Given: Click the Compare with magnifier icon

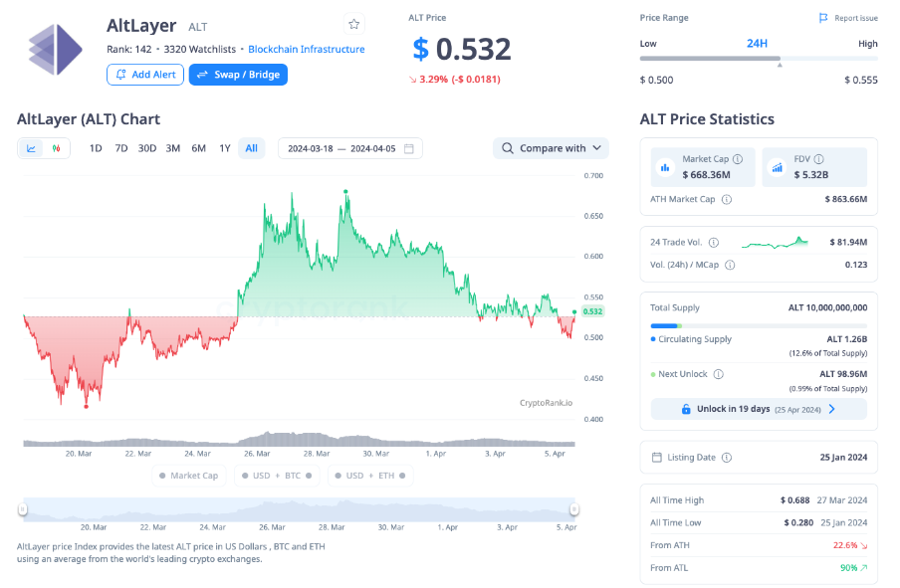Looking at the screenshot, I should [508, 148].
